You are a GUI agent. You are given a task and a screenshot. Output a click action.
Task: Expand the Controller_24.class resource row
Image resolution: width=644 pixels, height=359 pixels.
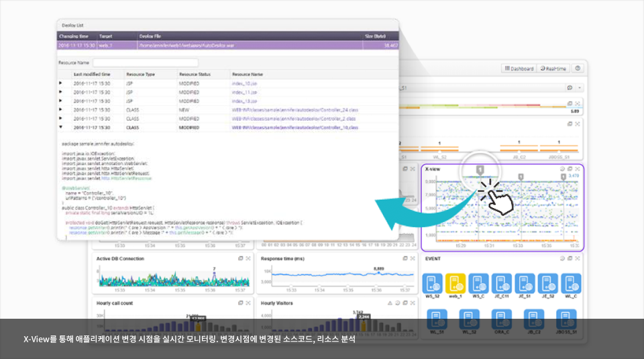[61, 109]
